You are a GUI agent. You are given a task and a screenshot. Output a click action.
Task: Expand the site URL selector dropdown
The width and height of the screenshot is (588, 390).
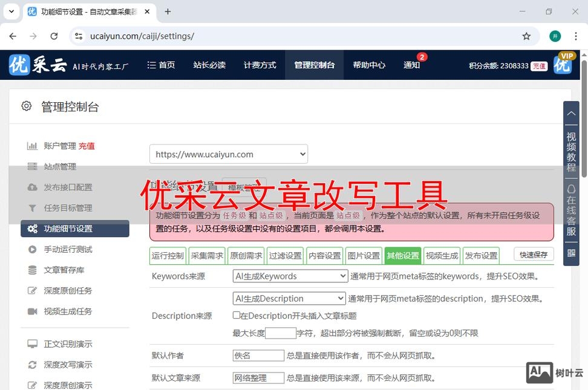[228, 154]
